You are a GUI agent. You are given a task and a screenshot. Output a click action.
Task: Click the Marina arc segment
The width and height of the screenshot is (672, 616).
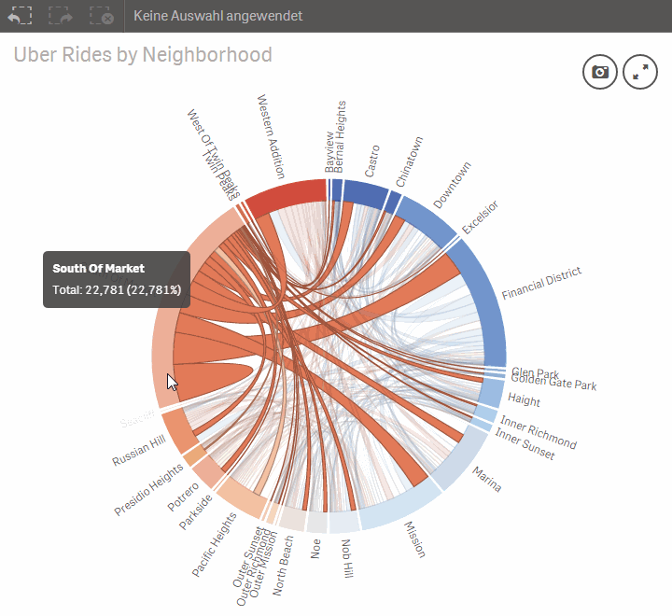(461, 460)
